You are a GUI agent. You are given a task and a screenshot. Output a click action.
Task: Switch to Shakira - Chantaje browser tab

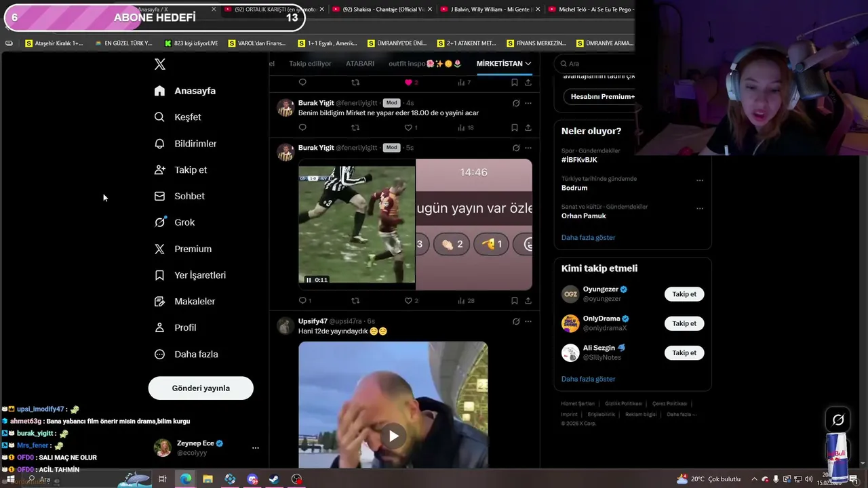click(x=382, y=9)
